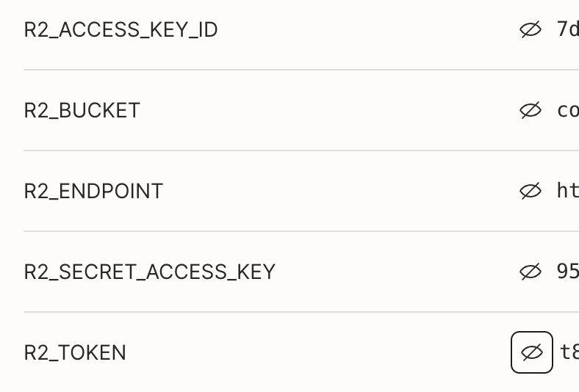579x392 pixels.
Task: Click the value starting with "7d"
Action: [x=568, y=29]
